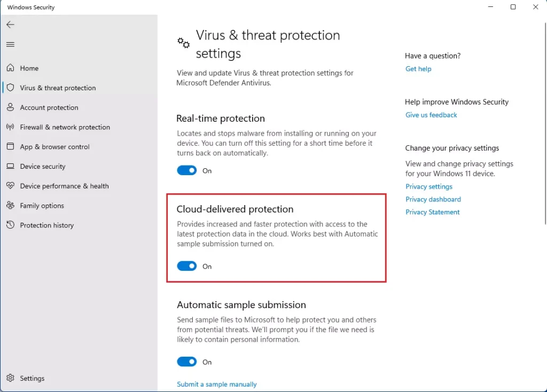Viewport: 547px width, 392px height.
Task: Disable Automatic sample submission
Action: tap(186, 362)
